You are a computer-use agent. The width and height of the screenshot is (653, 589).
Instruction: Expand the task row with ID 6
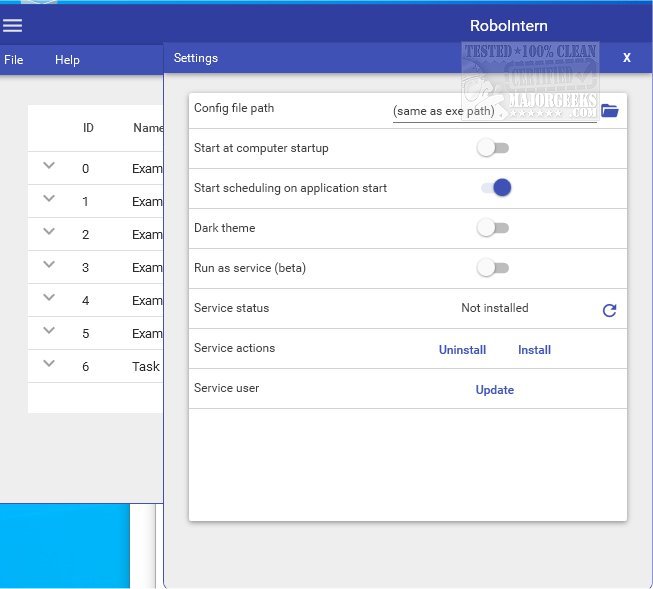pyautogui.click(x=48, y=364)
